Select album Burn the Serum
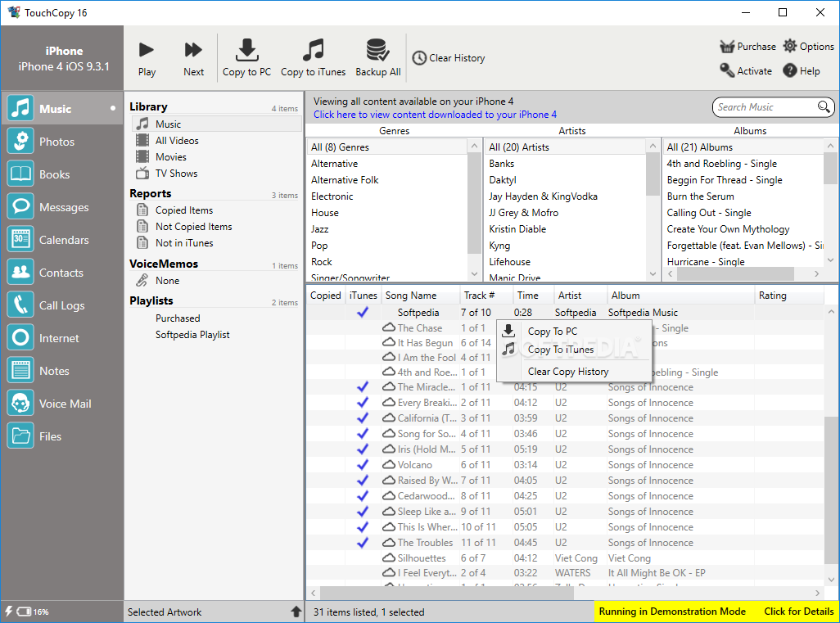Viewport: 840px width, 623px height. (x=743, y=196)
